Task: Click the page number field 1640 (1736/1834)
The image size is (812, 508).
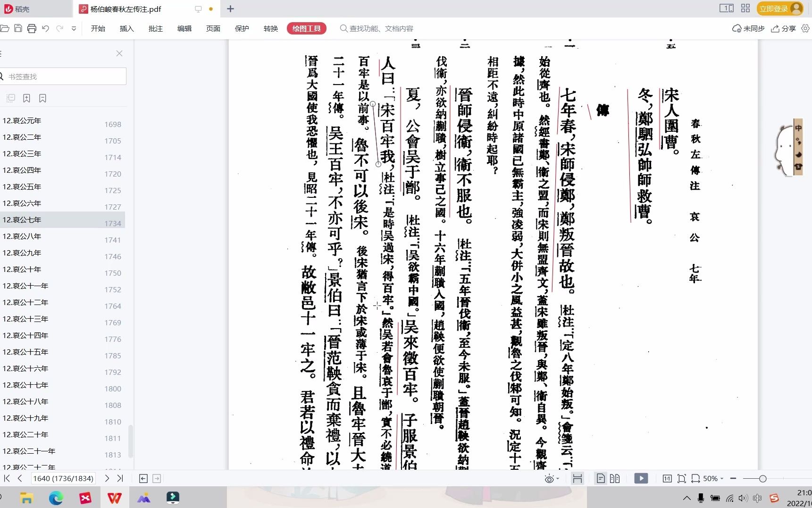Action: pyautogui.click(x=63, y=478)
